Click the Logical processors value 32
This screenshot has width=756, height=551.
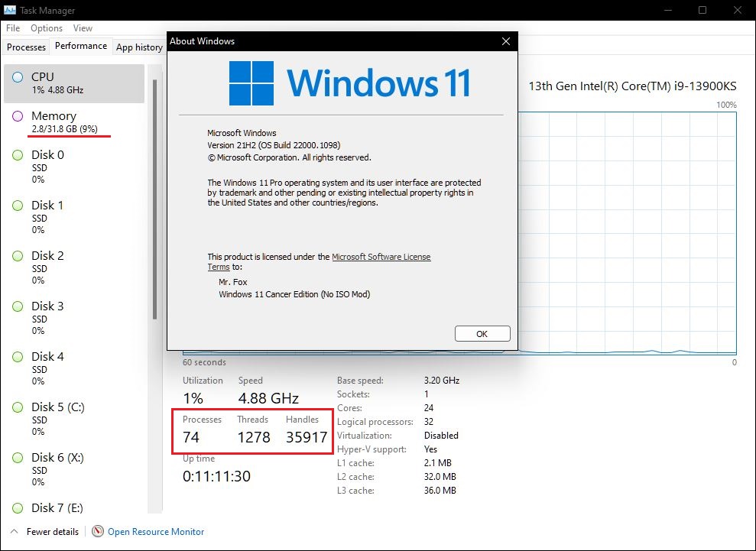point(429,422)
